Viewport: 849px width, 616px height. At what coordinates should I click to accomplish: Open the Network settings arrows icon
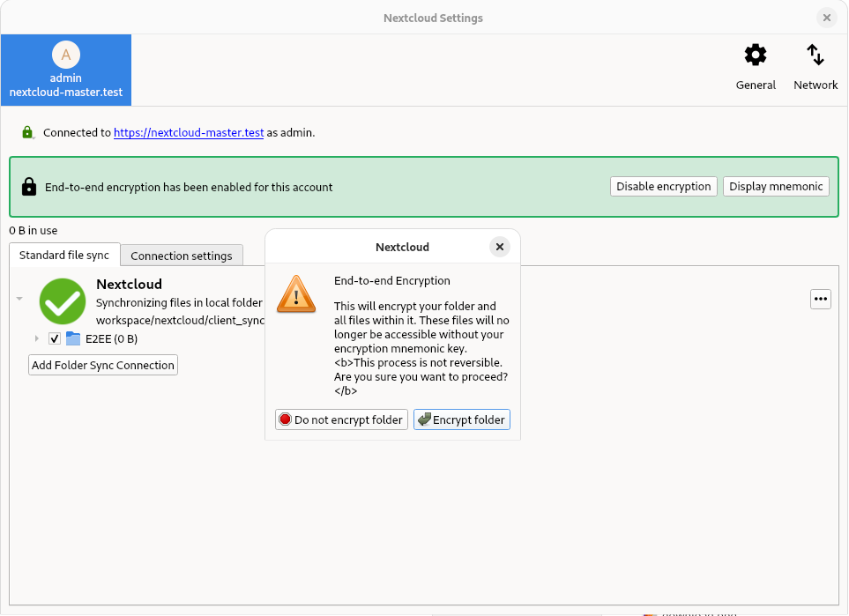(x=815, y=56)
